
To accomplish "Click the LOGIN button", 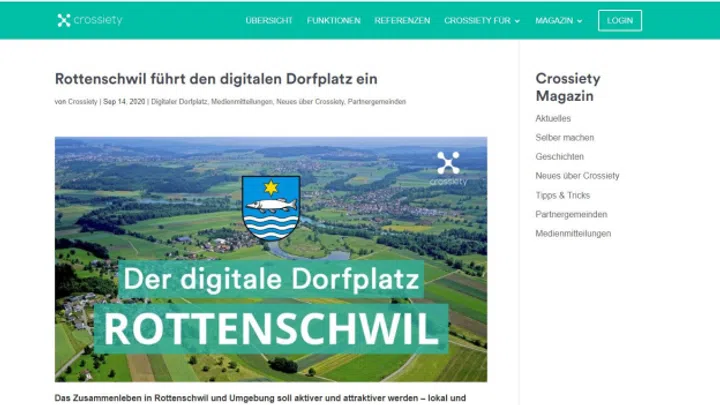I will pos(619,21).
